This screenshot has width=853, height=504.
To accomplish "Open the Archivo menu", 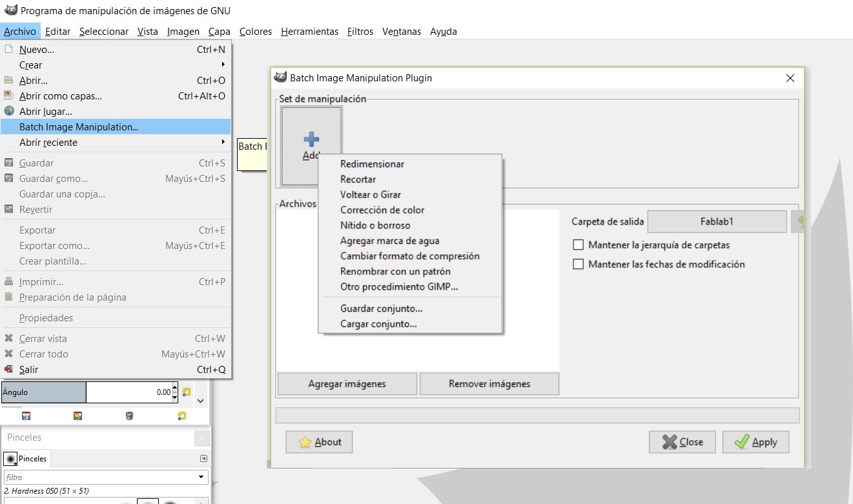I will [20, 31].
